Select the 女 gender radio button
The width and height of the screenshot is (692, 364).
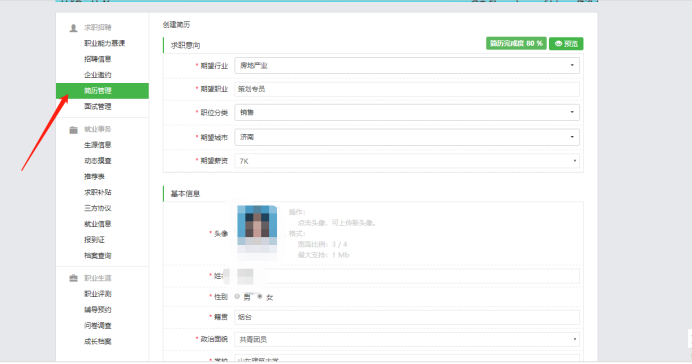[260, 296]
